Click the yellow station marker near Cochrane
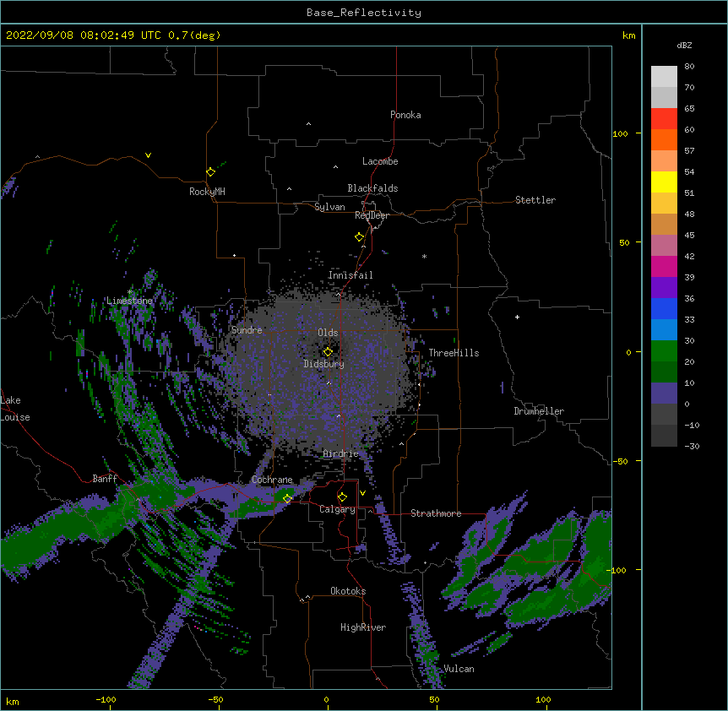The width and height of the screenshot is (728, 711). (287, 498)
